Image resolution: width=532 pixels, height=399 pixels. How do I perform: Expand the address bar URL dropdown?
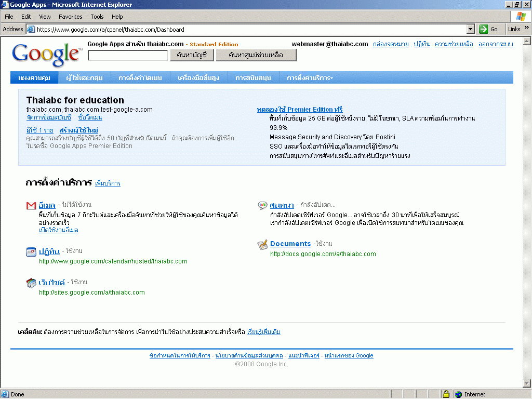471,30
